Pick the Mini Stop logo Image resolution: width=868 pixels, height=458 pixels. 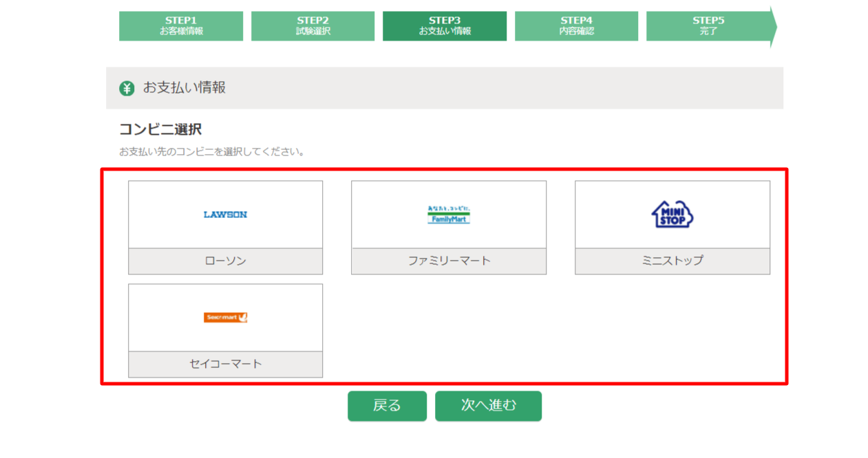tap(673, 215)
